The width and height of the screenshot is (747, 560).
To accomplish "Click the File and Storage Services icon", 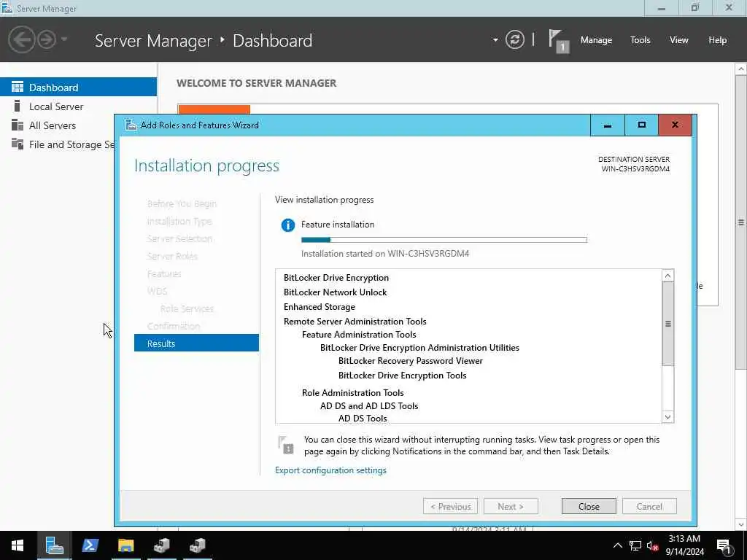I will (18, 144).
